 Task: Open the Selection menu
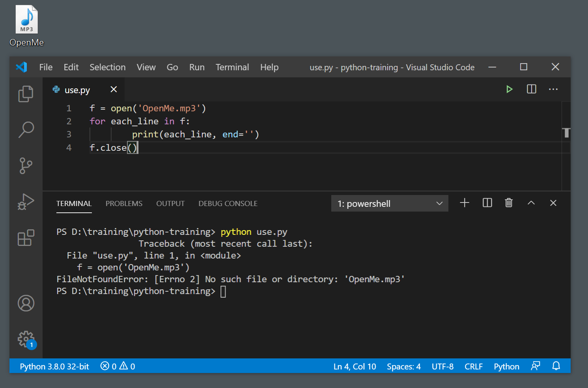(x=107, y=67)
